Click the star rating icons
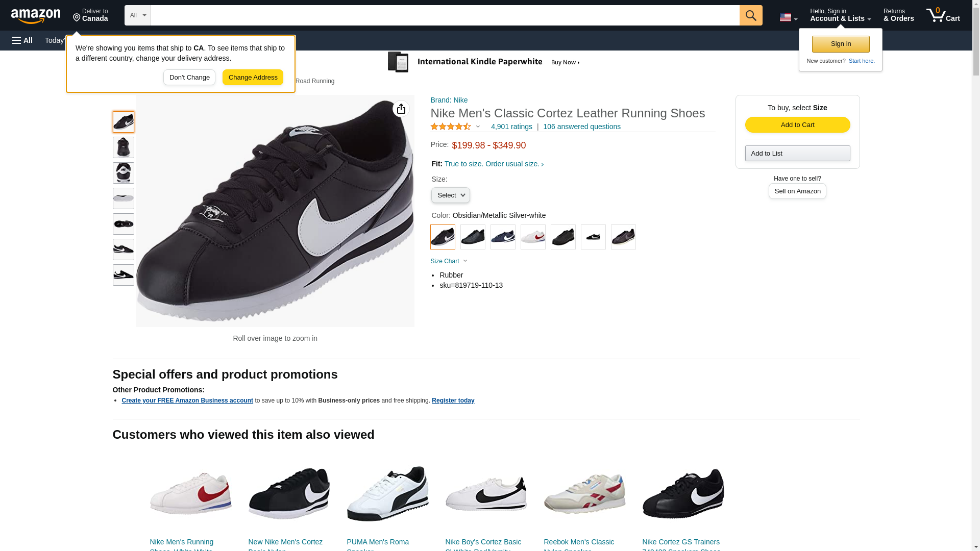Screen dimensions: 980x551 (451, 127)
